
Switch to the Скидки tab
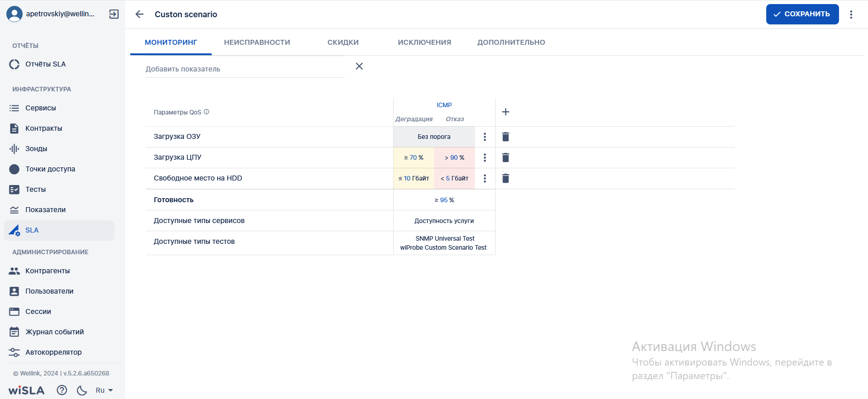(343, 42)
